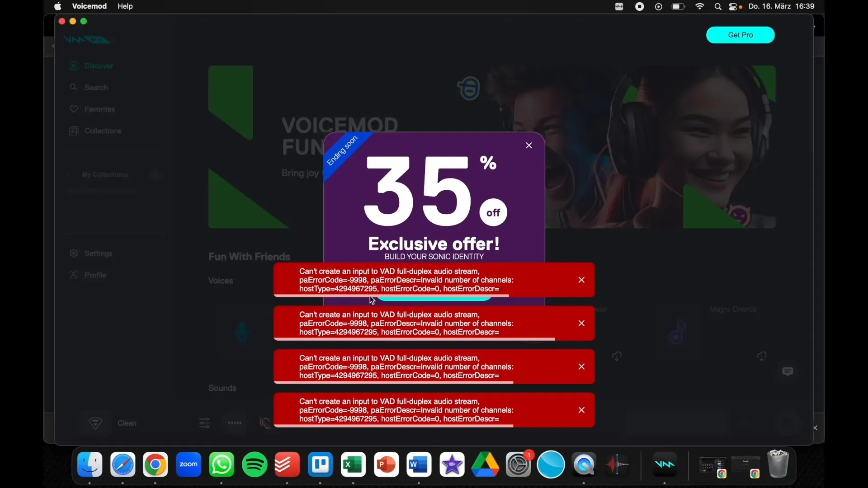Open the Collections sidebar section

pyautogui.click(x=103, y=131)
